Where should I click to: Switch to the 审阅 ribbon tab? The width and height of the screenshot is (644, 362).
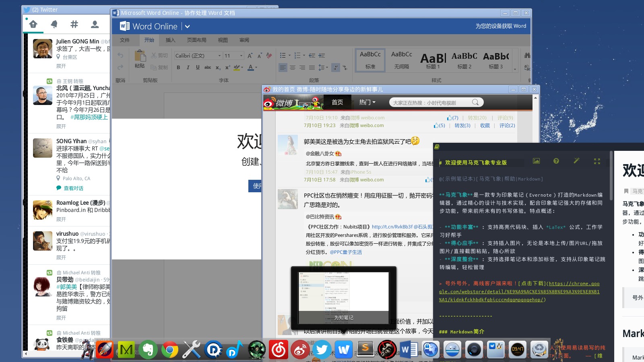click(244, 40)
